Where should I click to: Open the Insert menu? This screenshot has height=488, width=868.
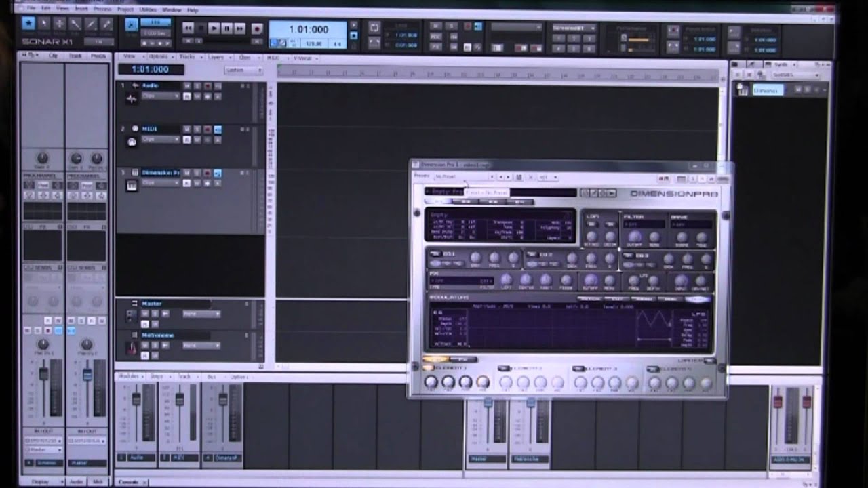click(81, 9)
